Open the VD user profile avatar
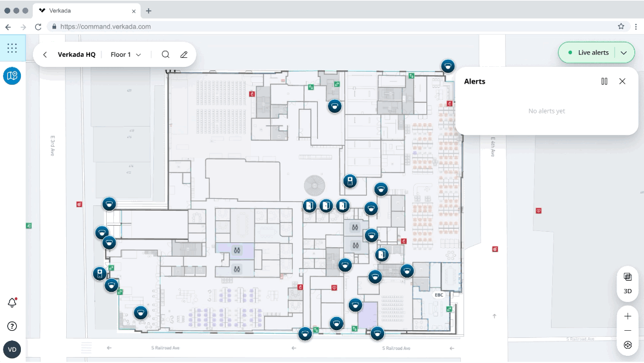 pos(12,350)
